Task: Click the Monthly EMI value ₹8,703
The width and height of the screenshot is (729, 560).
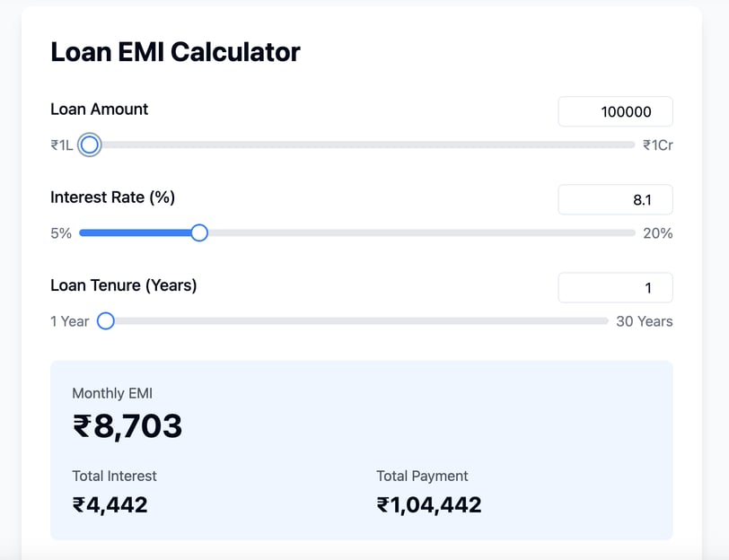Action: (x=127, y=426)
